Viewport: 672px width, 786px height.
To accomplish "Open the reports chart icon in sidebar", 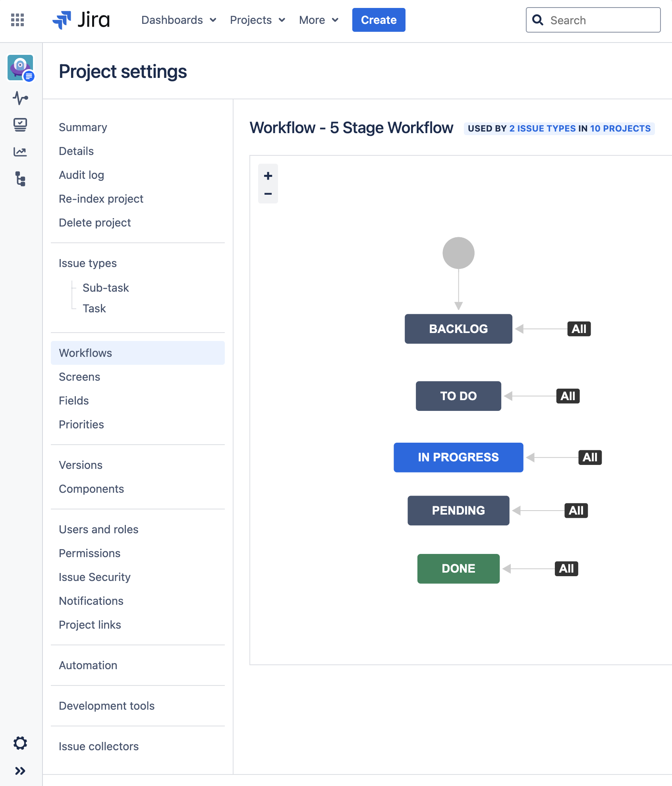I will (20, 151).
